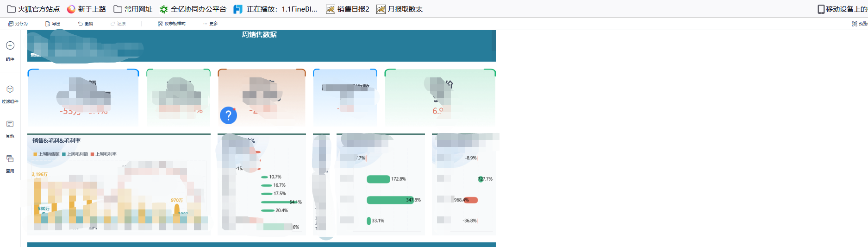Click the 33.1% bar value
The height and width of the screenshot is (247, 868).
click(x=378, y=221)
